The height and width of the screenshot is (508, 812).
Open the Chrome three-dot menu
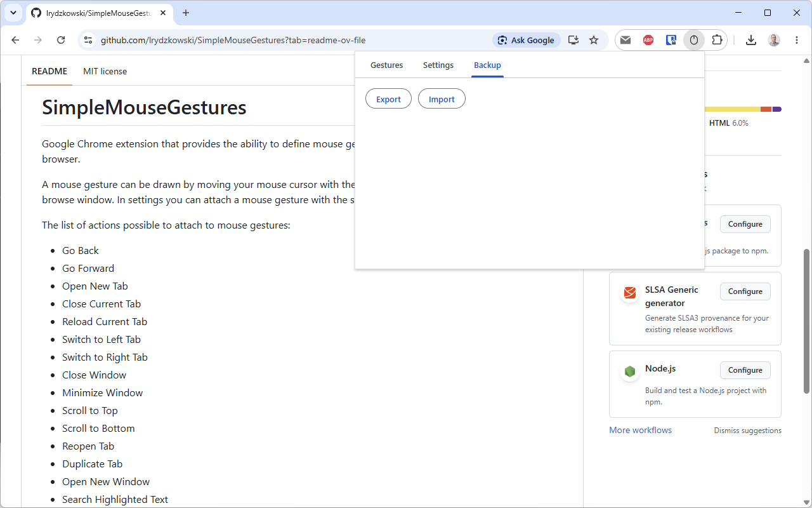[x=797, y=40]
